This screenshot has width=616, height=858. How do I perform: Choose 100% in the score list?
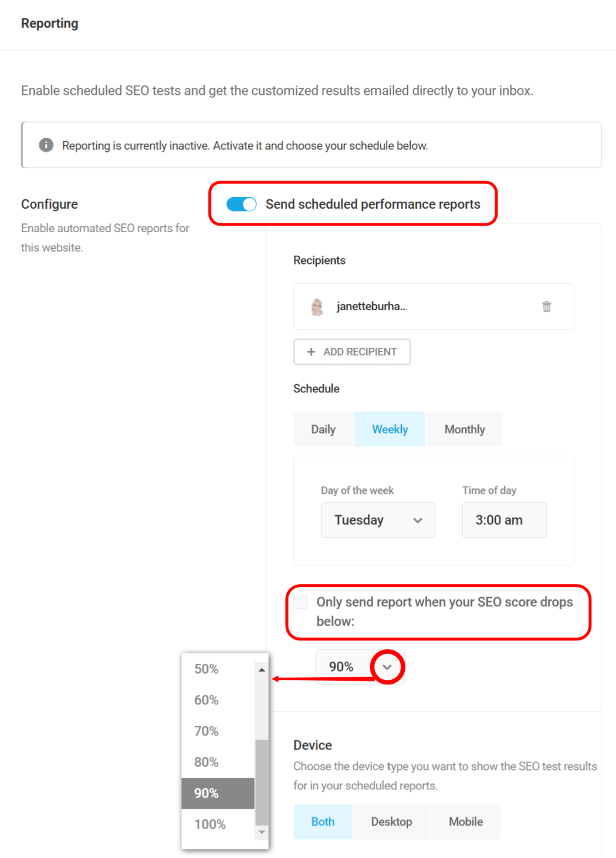coord(210,825)
